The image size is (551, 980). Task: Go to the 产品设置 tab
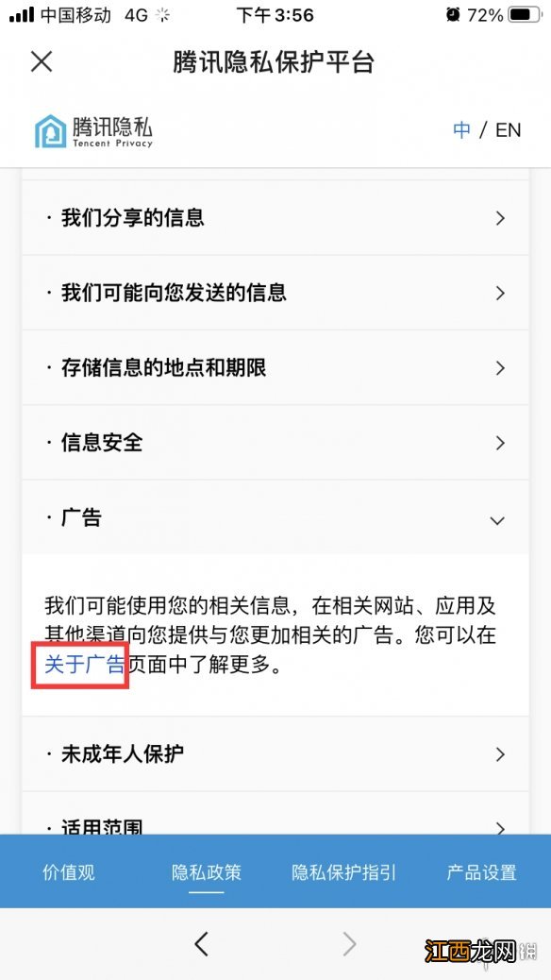tap(482, 871)
